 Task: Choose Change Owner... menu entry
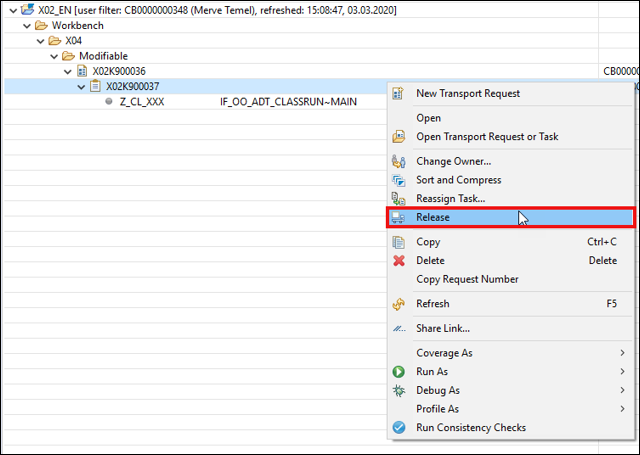(x=511, y=161)
